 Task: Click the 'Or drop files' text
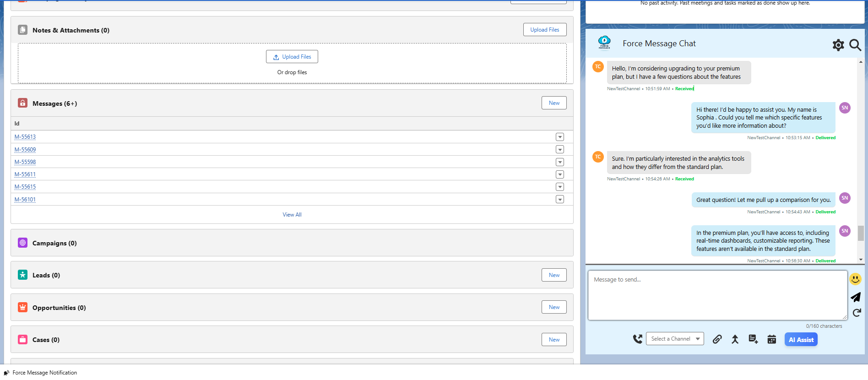pyautogui.click(x=292, y=72)
